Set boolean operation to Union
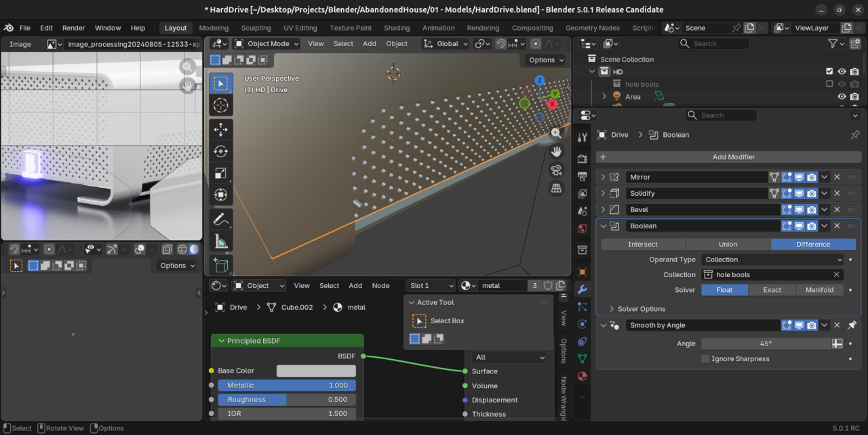868x435 pixels. pyautogui.click(x=727, y=244)
